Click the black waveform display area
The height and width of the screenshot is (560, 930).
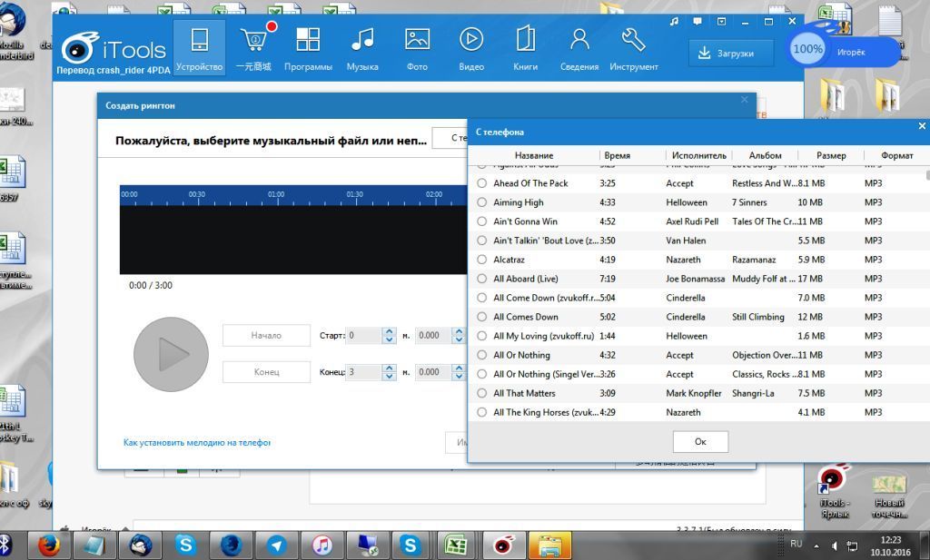coord(293,240)
